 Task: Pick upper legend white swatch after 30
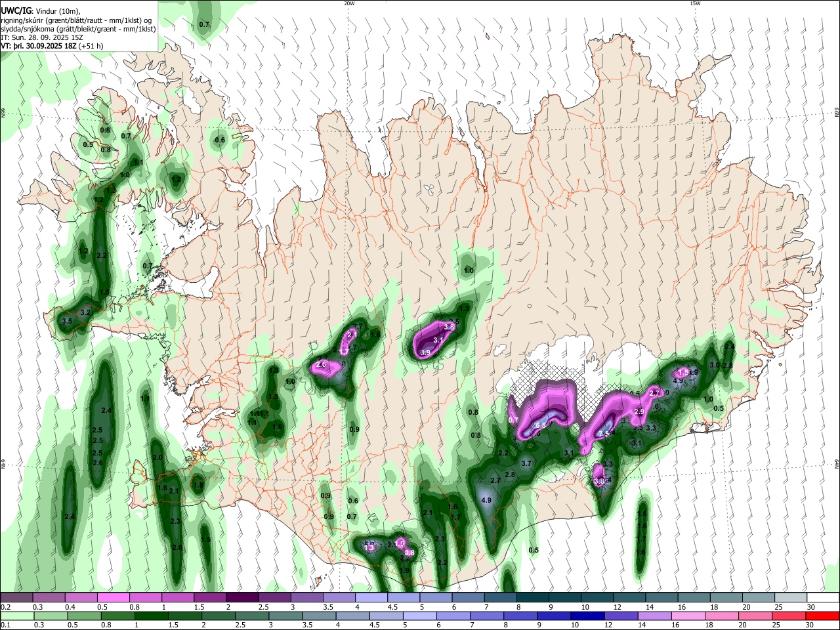coord(824,597)
